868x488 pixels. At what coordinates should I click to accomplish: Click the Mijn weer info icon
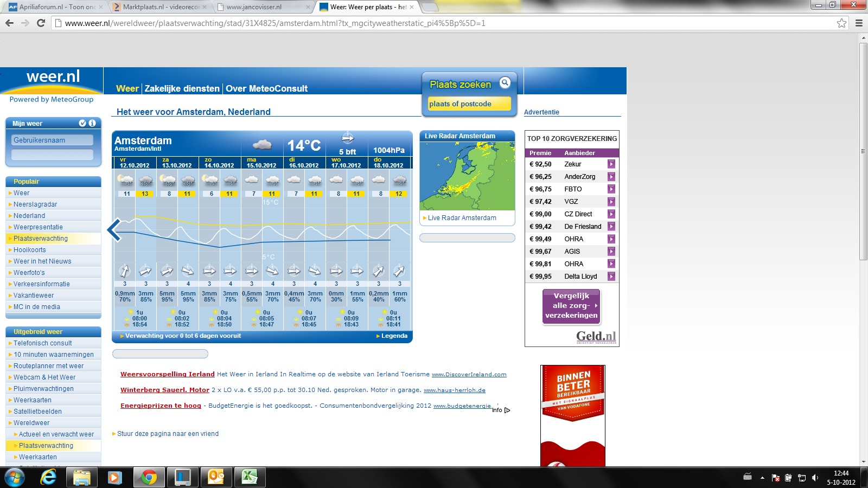[92, 123]
